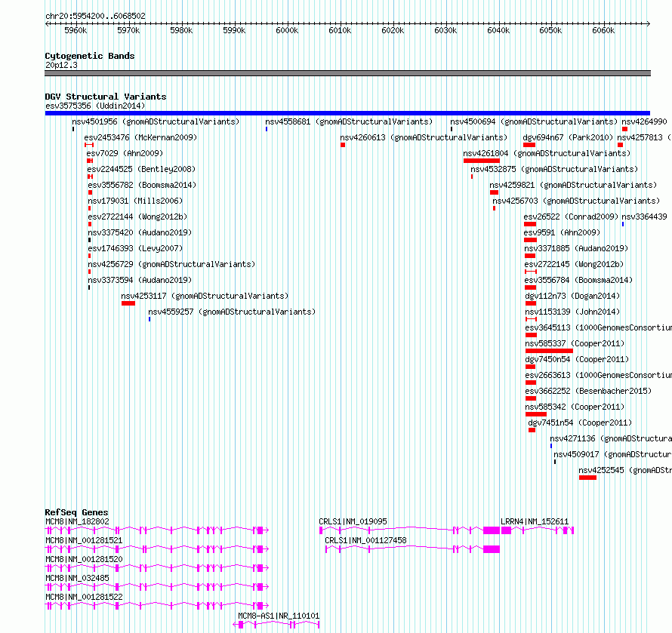Select esv3662252 (Besenbacher2015) variant
Viewport: 672px width, 633px height.
(x=588, y=391)
